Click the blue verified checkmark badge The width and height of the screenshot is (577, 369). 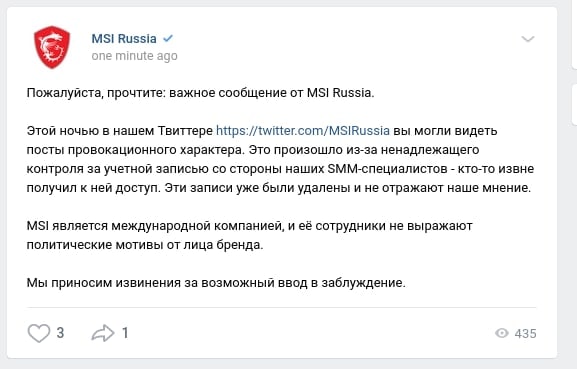pos(168,38)
